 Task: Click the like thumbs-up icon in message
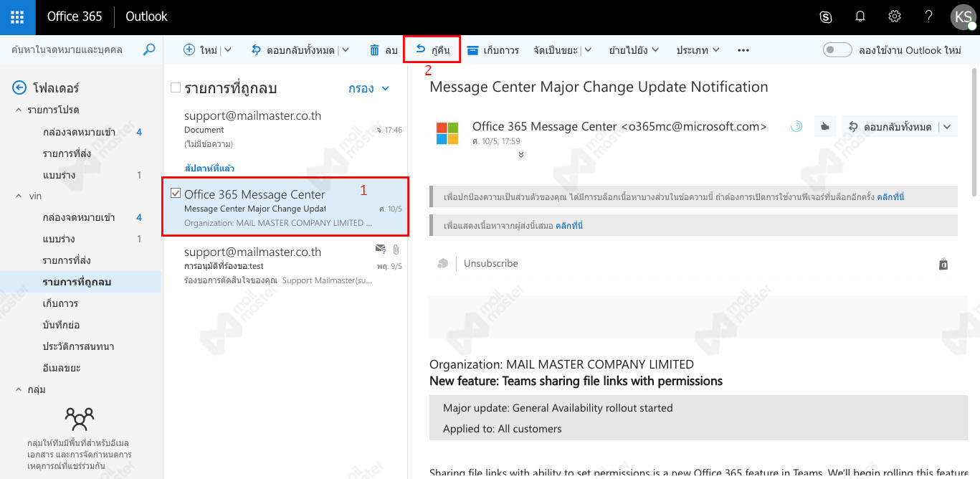click(824, 126)
